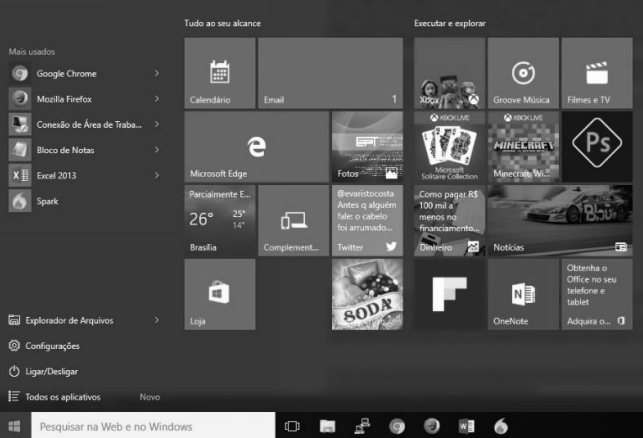Open the Adquira o Office tile
The width and height of the screenshot is (643, 438).
597,294
